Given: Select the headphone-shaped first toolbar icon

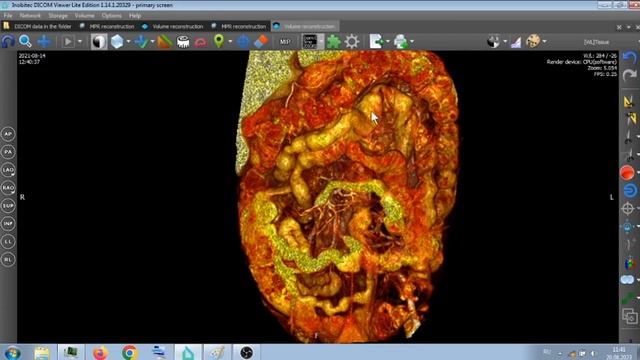Looking at the screenshot, I should click(8, 42).
